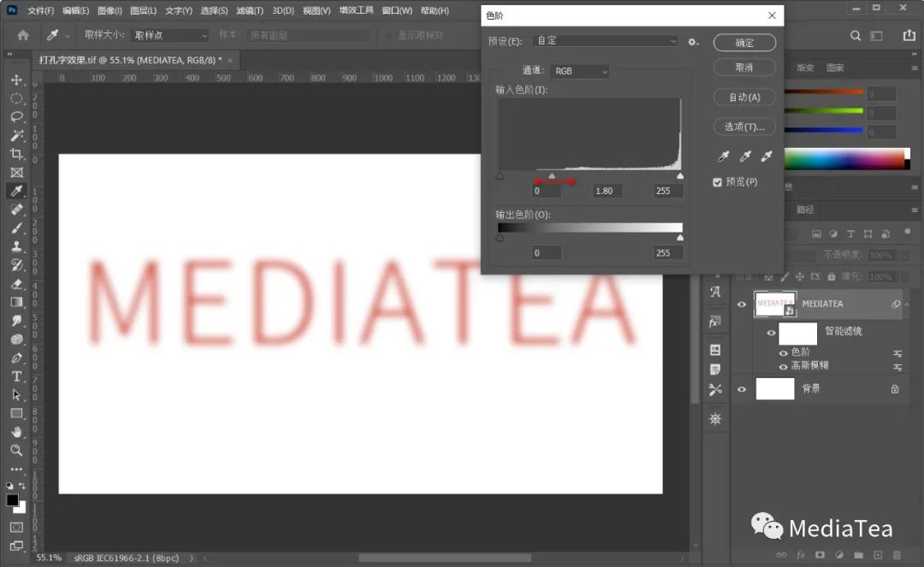Viewport: 924px width, 567px height.
Task: Click the black point eyedropper in Levels
Action: (x=723, y=156)
